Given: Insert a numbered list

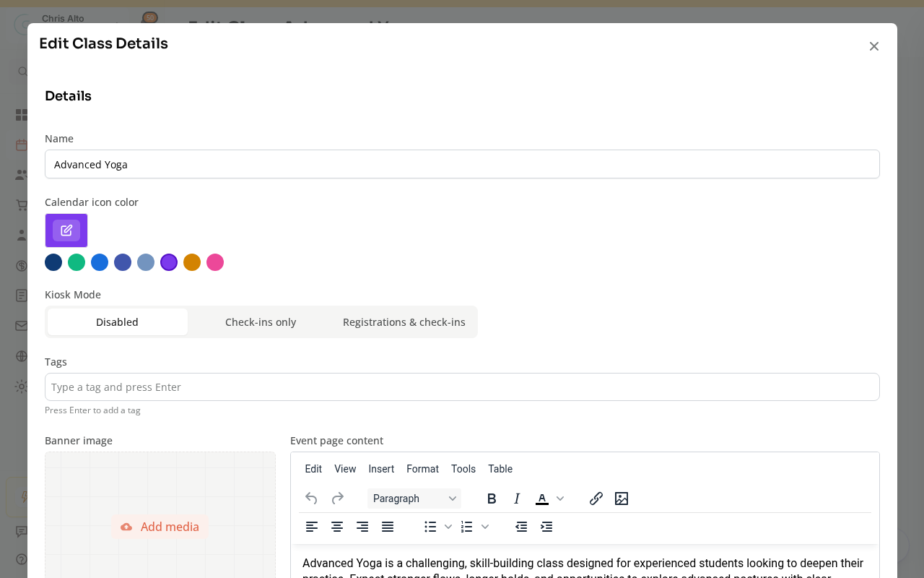Looking at the screenshot, I should [467, 527].
